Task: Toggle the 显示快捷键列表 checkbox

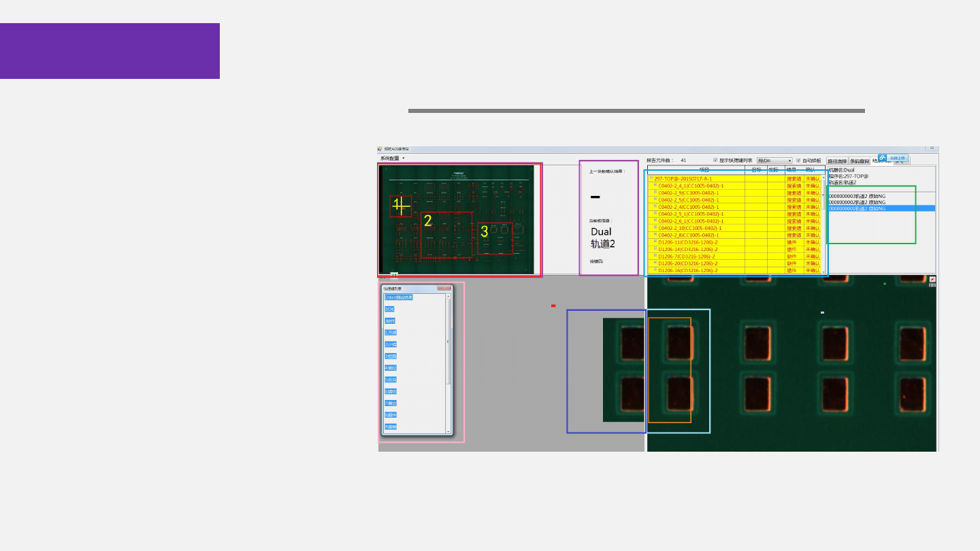Action: [715, 161]
